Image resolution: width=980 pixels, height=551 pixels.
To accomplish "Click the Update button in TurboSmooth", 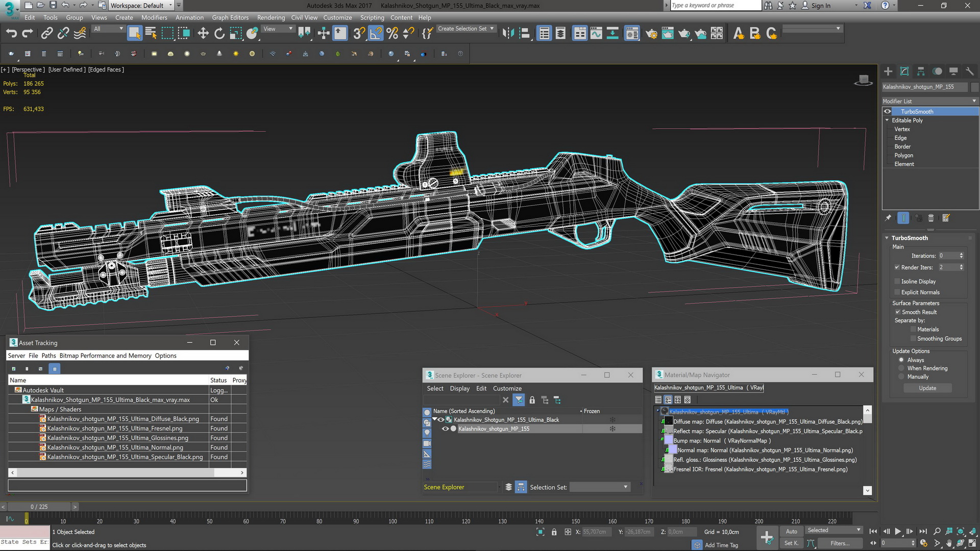I will point(927,388).
